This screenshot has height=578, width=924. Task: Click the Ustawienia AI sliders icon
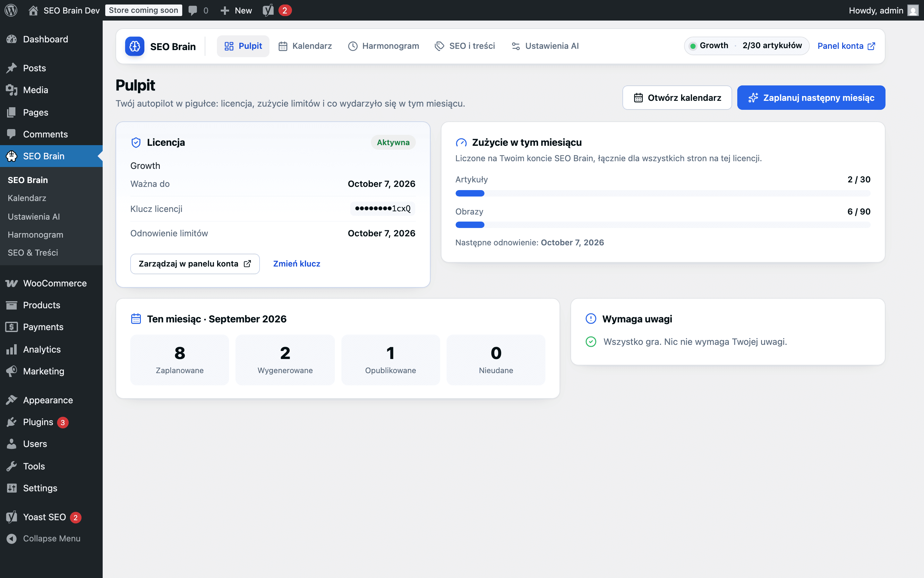516,46
